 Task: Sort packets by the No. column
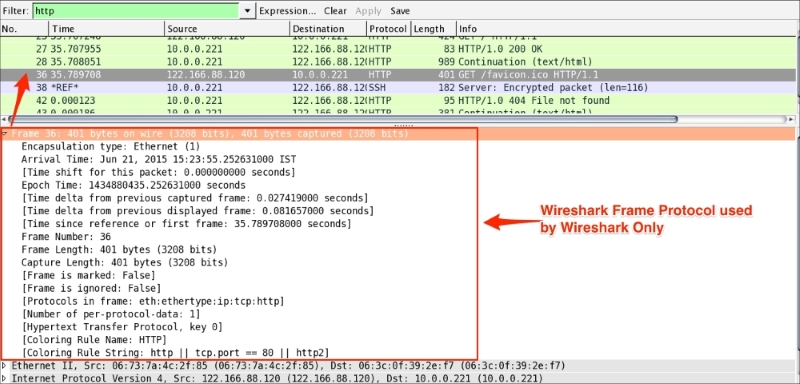[24, 29]
